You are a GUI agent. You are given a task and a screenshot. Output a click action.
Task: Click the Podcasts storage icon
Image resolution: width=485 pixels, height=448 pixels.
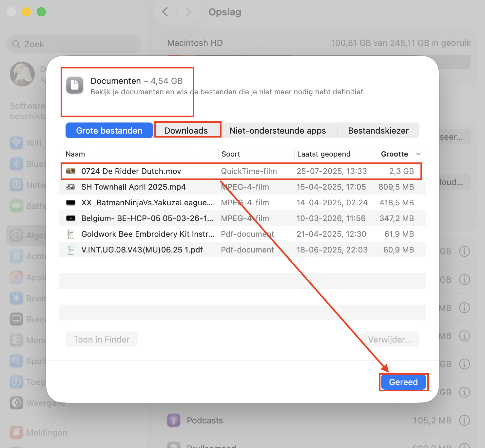pyautogui.click(x=174, y=420)
